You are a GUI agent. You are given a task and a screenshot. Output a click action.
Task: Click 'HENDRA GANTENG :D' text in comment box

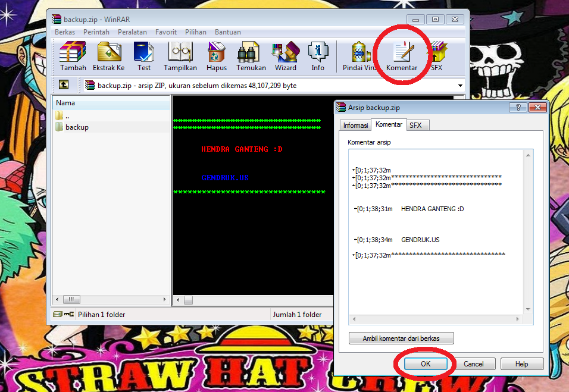point(432,209)
